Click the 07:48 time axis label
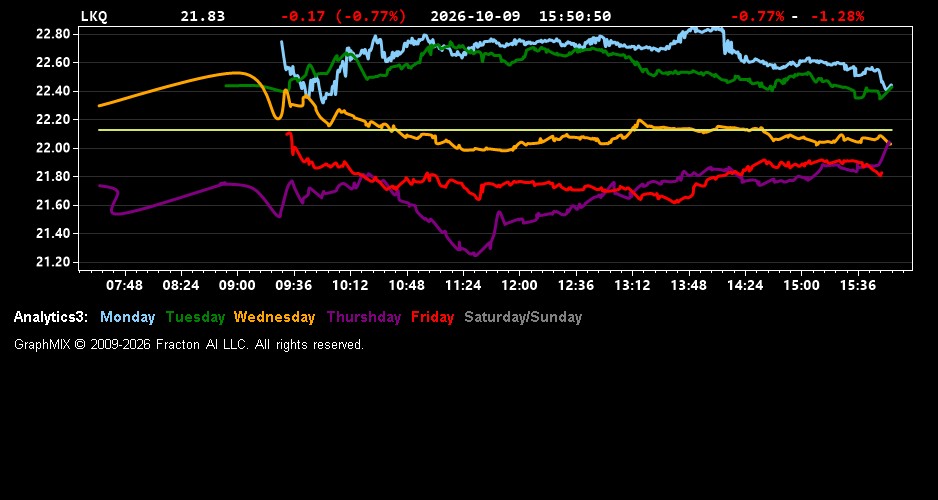 124,285
